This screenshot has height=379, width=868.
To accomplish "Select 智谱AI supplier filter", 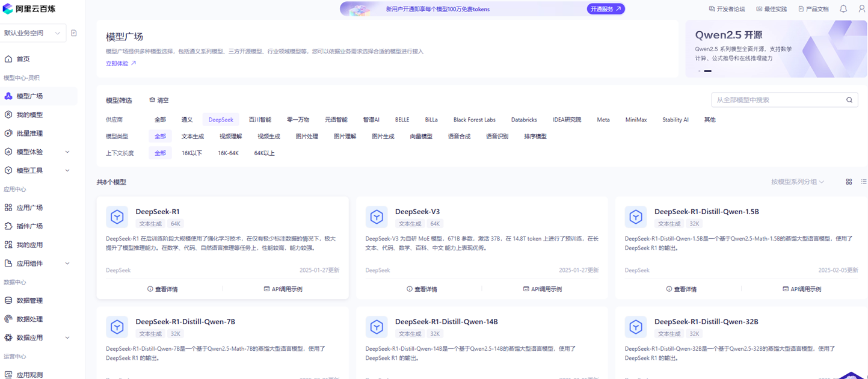I will [x=371, y=120].
